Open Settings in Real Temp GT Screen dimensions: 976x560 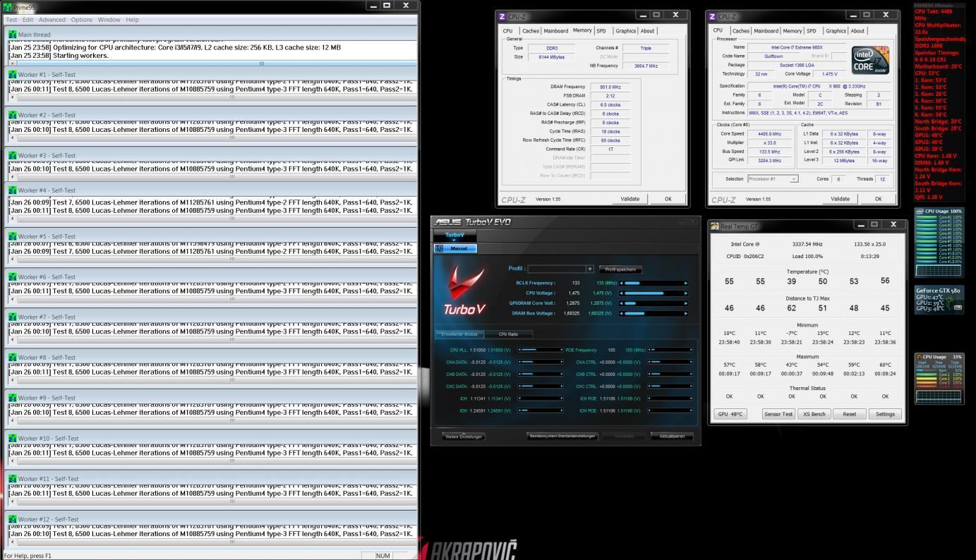click(885, 414)
